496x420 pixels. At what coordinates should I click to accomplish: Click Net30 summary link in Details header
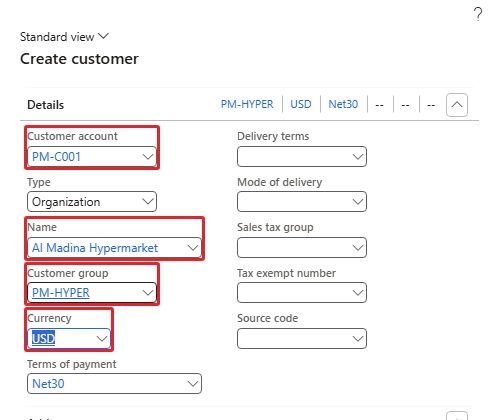[343, 104]
